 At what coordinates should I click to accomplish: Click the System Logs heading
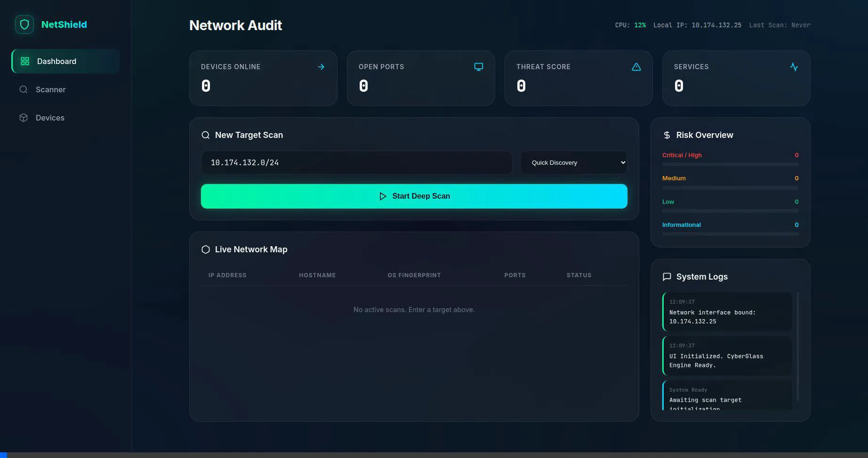point(702,277)
